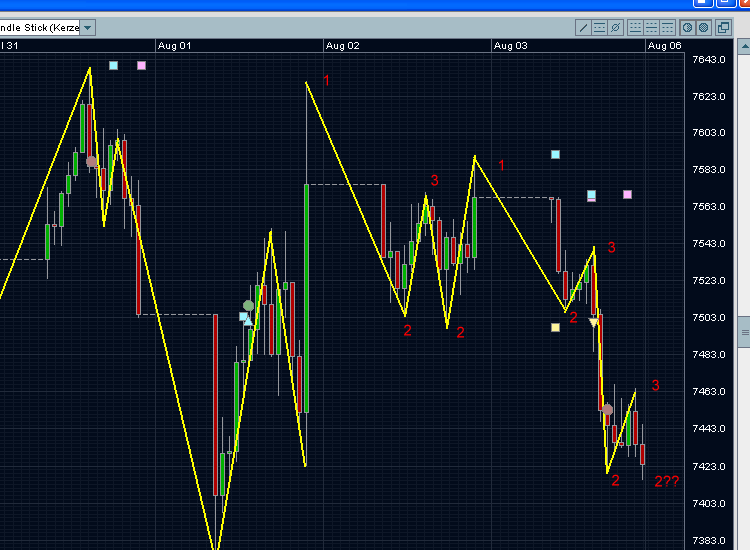This screenshot has width=750, height=550.
Task: Click the overlapping windows icon
Action: (725, 27)
